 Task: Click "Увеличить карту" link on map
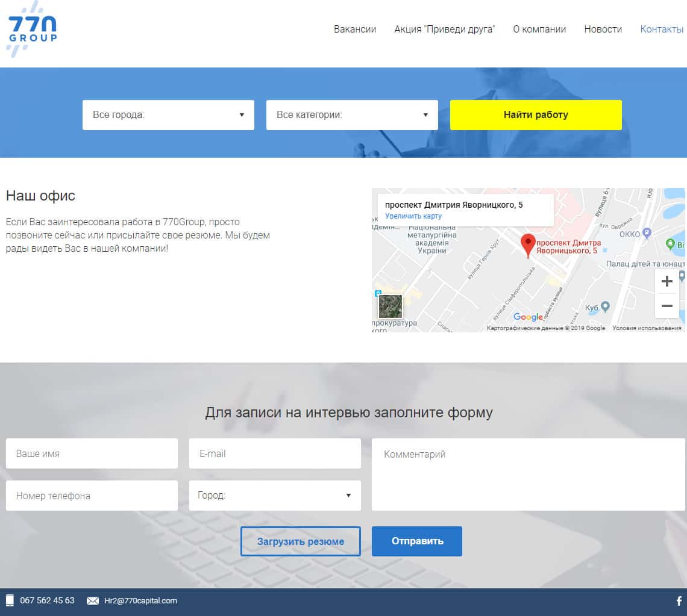click(x=413, y=216)
